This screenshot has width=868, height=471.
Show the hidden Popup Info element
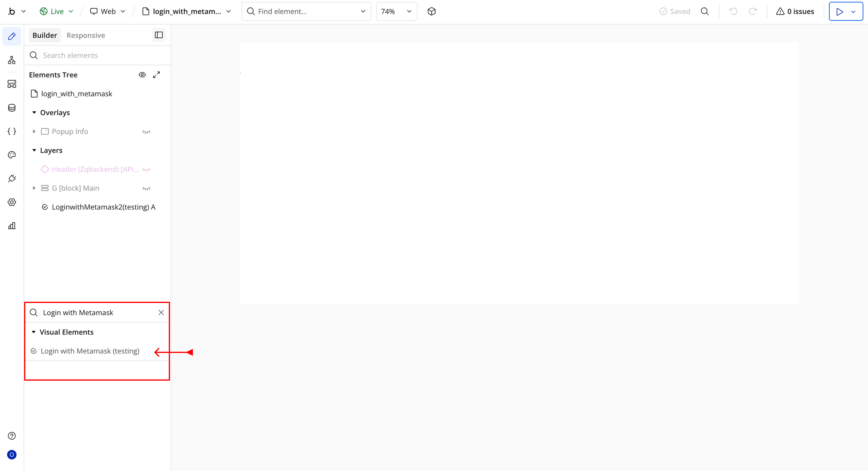coord(146,132)
